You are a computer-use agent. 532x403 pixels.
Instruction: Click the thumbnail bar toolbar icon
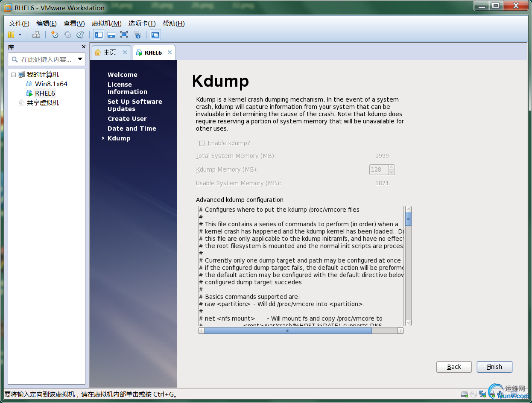tap(111, 35)
